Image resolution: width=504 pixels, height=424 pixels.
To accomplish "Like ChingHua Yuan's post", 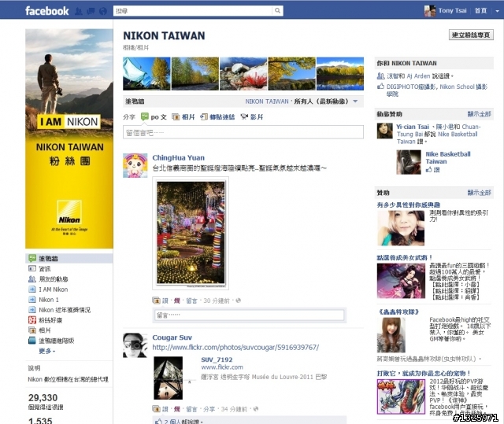I will tap(165, 300).
